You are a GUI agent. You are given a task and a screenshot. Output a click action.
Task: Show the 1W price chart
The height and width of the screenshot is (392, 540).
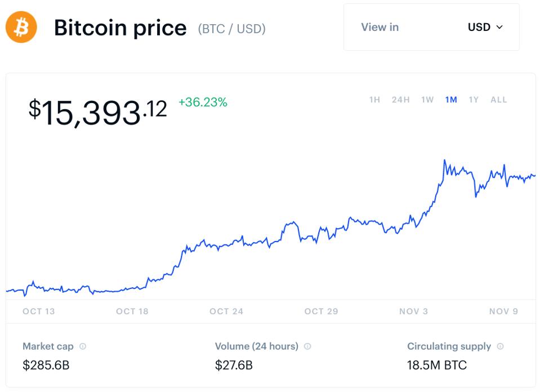(x=427, y=100)
